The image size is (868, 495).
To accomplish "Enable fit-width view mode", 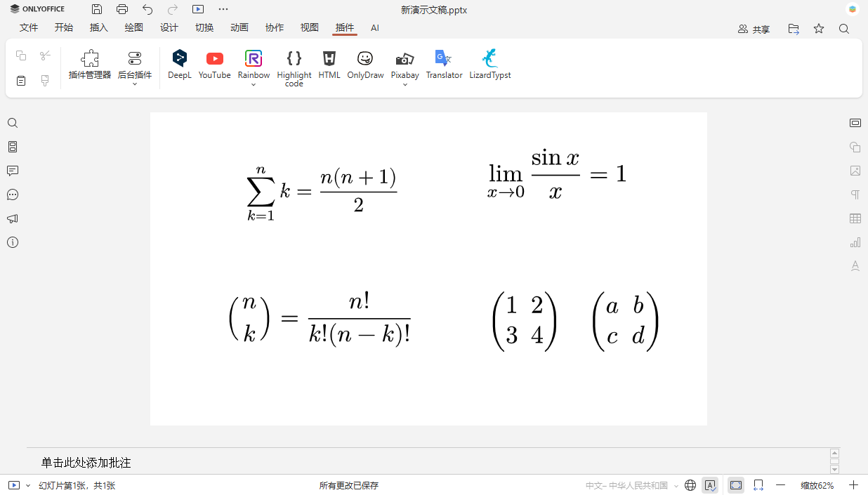I will [x=758, y=485].
